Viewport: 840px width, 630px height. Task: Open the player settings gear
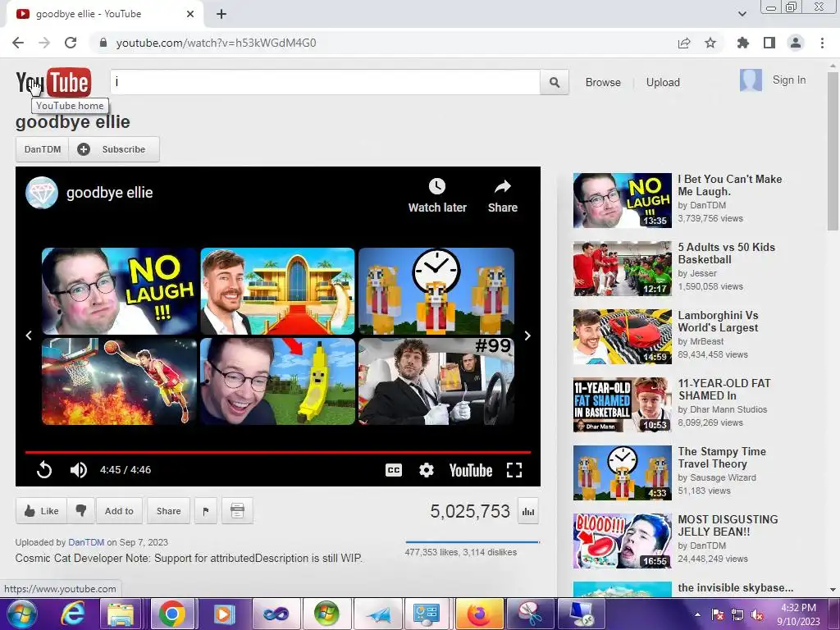pos(427,470)
